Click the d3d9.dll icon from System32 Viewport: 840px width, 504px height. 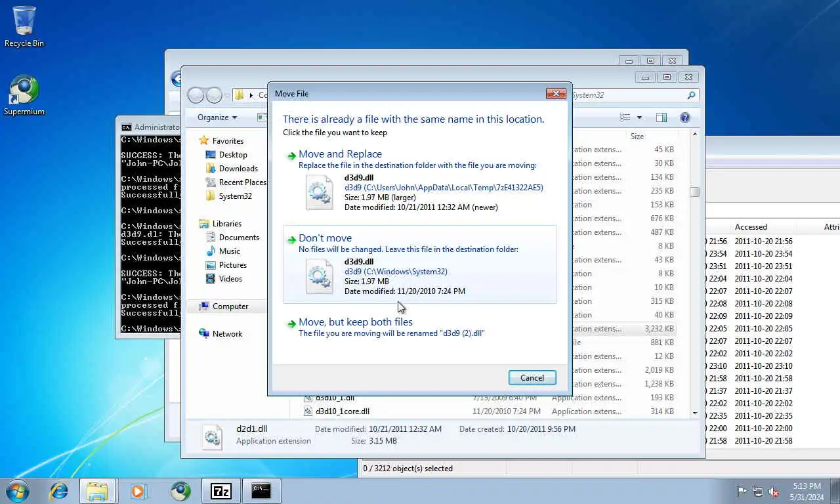click(x=320, y=276)
